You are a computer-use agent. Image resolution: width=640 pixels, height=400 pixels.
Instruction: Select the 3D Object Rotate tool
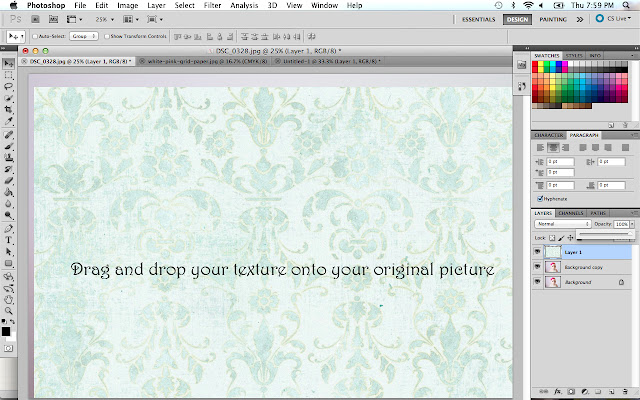point(8,277)
